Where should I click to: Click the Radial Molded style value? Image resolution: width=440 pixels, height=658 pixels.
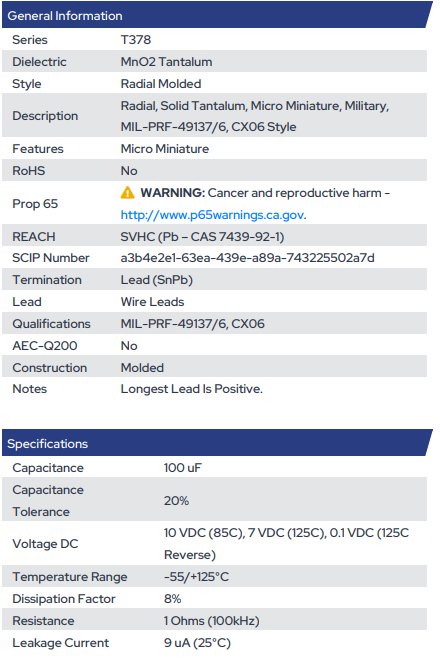161,84
